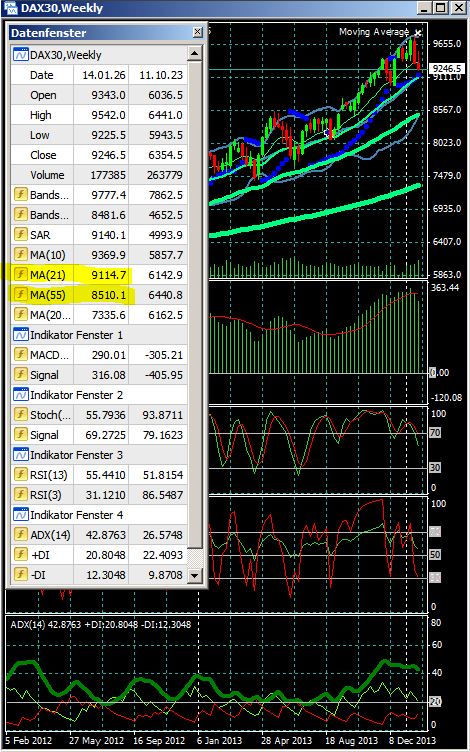Select the Low value 9225.5

click(108, 135)
